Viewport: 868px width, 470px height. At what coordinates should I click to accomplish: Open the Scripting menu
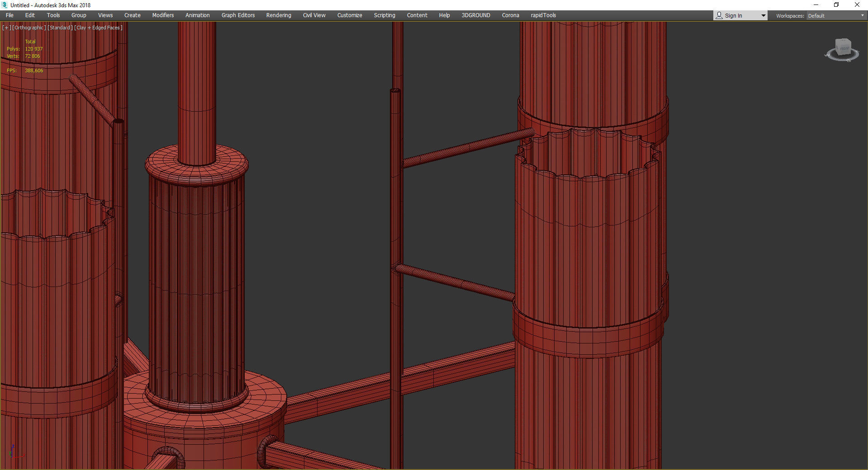[x=384, y=15]
